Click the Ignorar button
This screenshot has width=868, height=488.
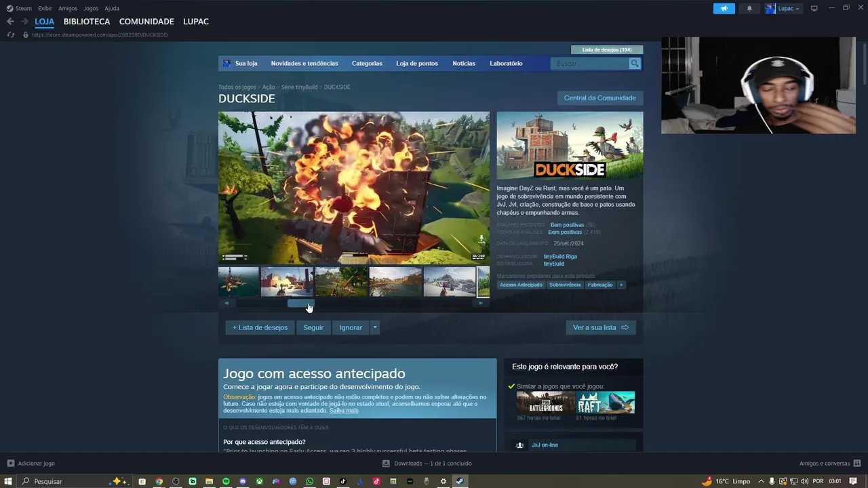click(x=351, y=327)
